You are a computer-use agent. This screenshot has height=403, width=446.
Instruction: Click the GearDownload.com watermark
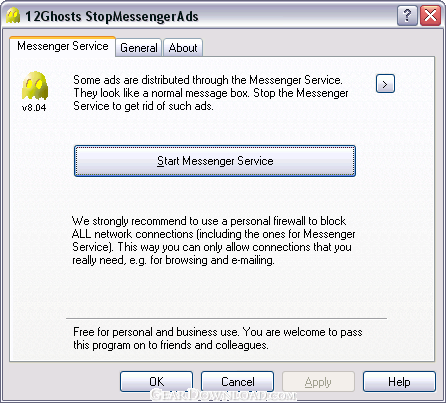click(223, 395)
